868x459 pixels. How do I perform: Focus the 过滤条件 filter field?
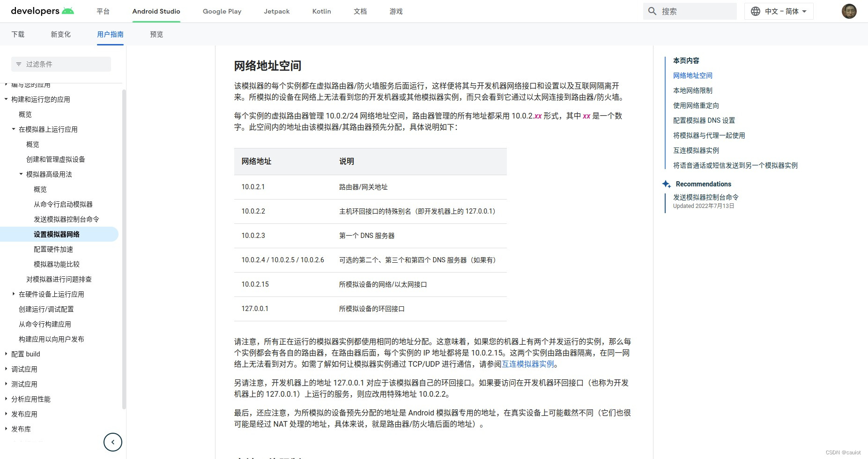61,64
